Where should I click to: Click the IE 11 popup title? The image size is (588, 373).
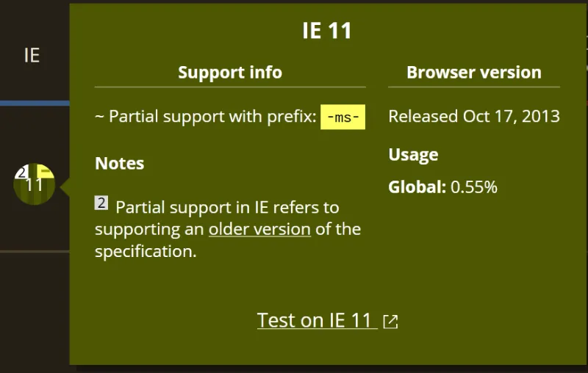point(327,31)
